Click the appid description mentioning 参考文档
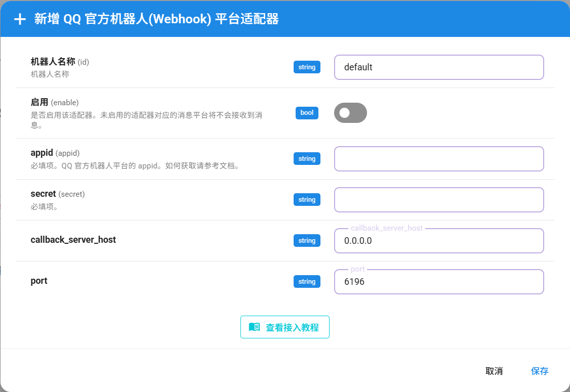Viewport: 570px width, 392px height. point(135,166)
